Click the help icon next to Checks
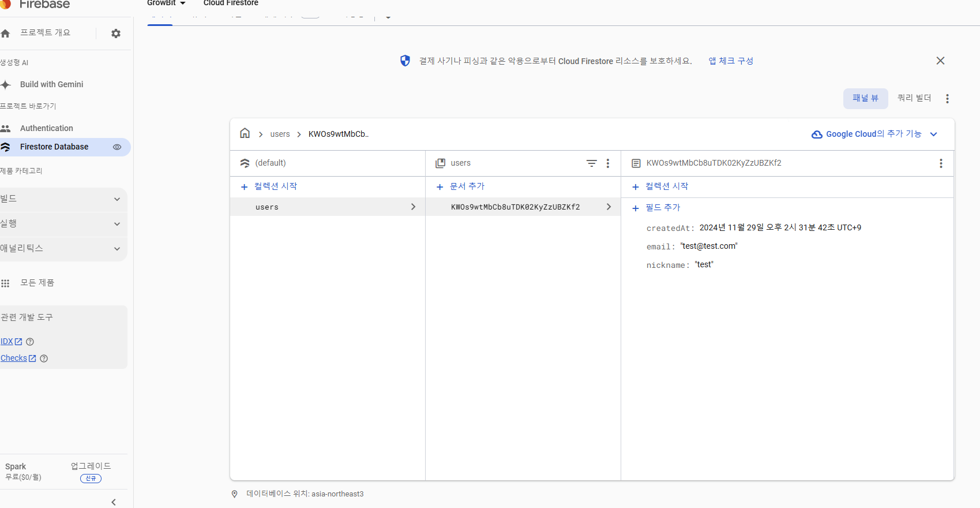The image size is (980, 508). (44, 358)
